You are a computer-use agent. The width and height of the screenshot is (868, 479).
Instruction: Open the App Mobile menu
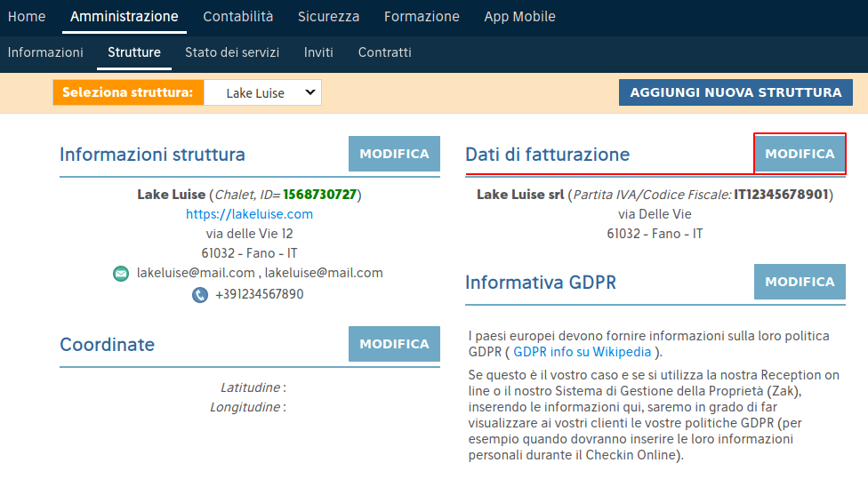point(519,17)
